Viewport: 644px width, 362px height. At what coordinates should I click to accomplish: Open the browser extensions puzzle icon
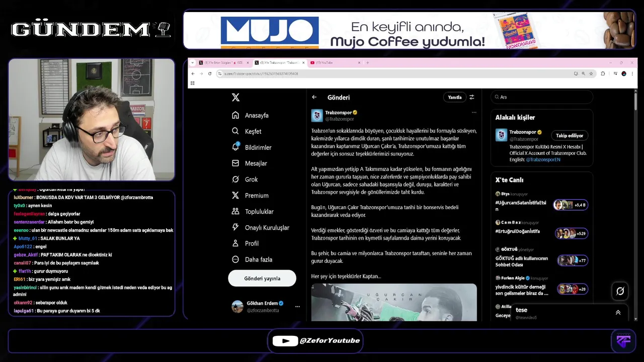(603, 73)
